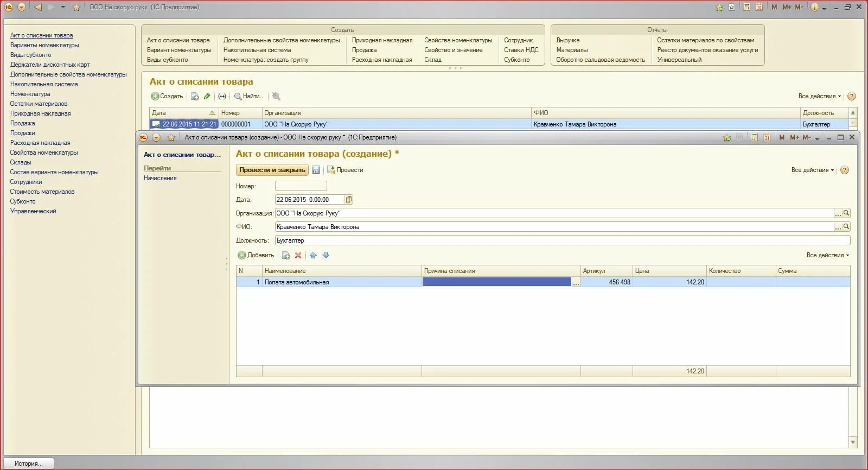Open Причина списания selection ellipsis button
868x470 pixels.
(576, 282)
